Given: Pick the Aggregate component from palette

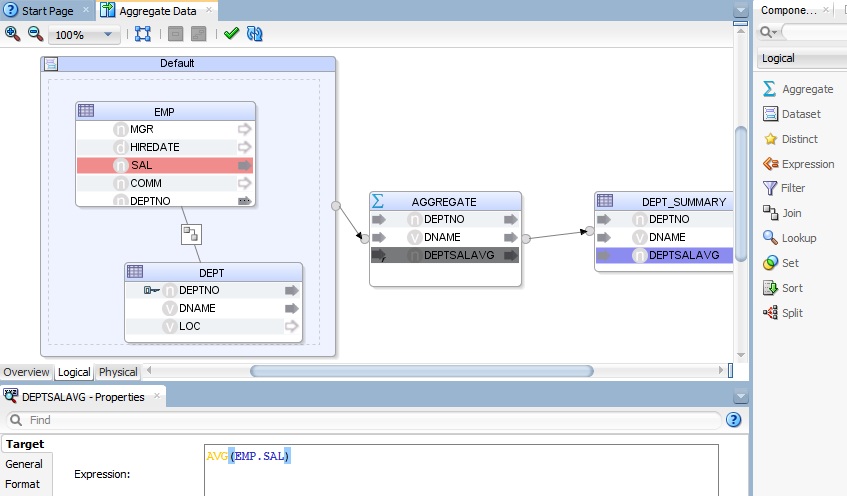Looking at the screenshot, I should coord(798,89).
